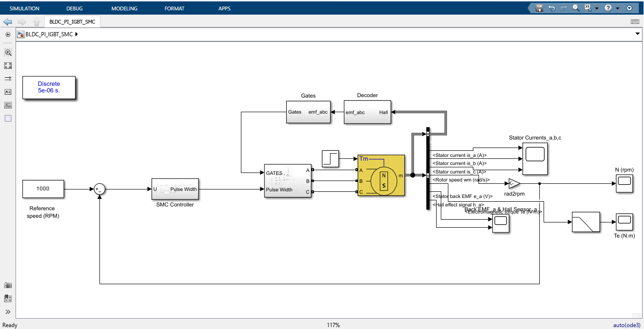Toggle the keyboard shortcuts icon near the tab bar
The width and height of the screenshot is (644, 329).
pyautogui.click(x=635, y=21)
